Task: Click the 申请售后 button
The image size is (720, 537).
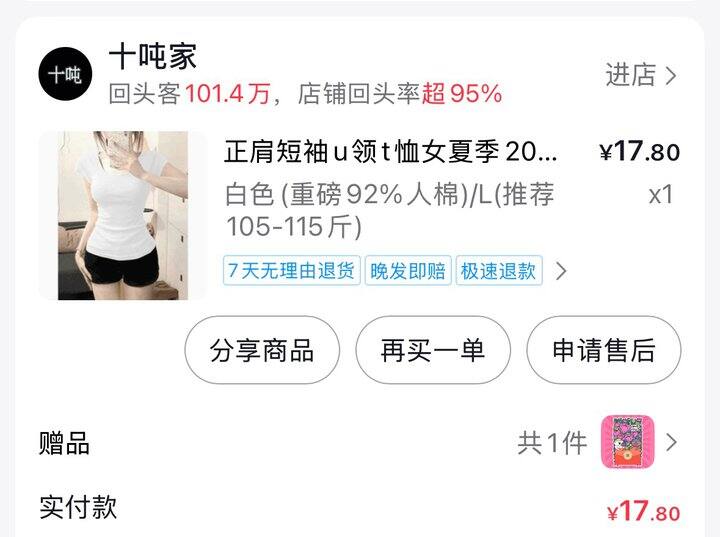Action: (603, 350)
